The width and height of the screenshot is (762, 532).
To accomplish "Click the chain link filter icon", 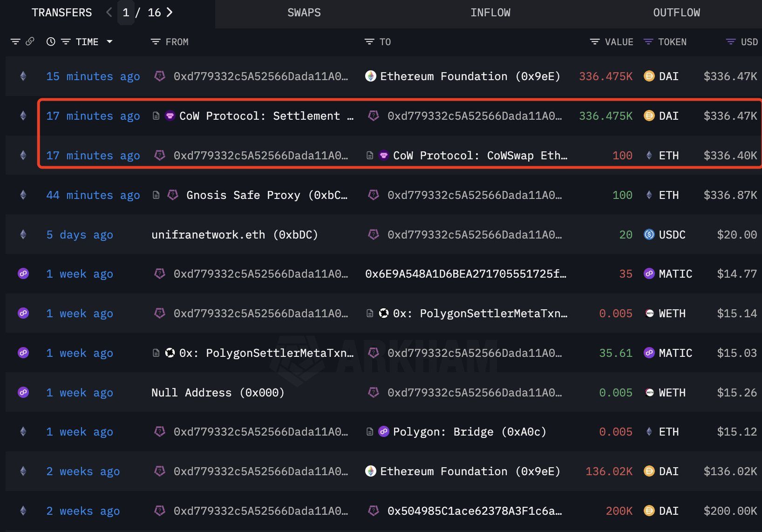I will click(30, 41).
